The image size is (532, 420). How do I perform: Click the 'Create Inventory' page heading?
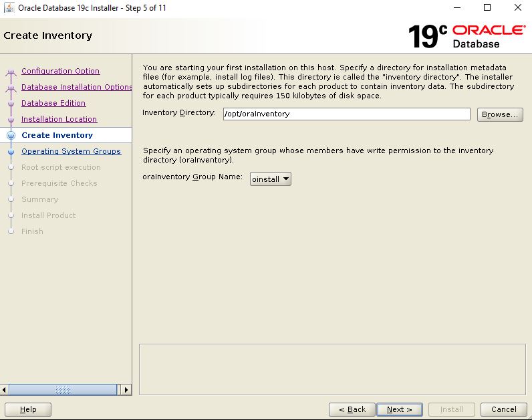coord(48,35)
